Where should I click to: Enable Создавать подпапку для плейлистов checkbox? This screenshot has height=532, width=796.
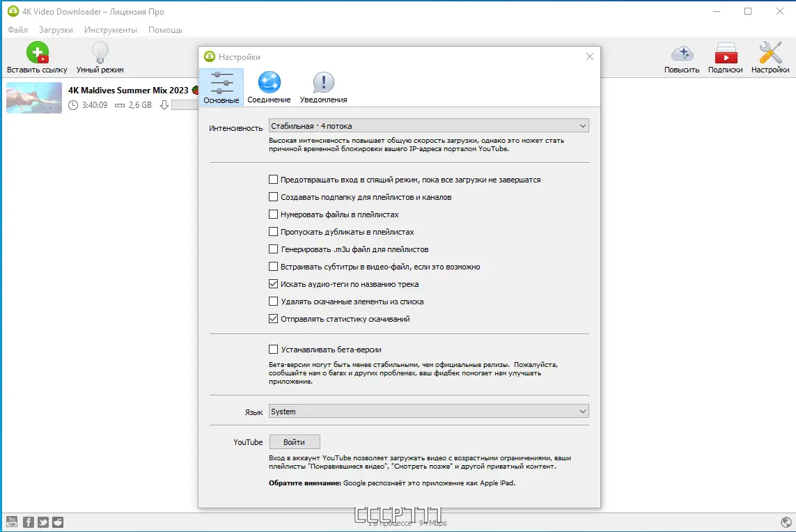coord(273,196)
